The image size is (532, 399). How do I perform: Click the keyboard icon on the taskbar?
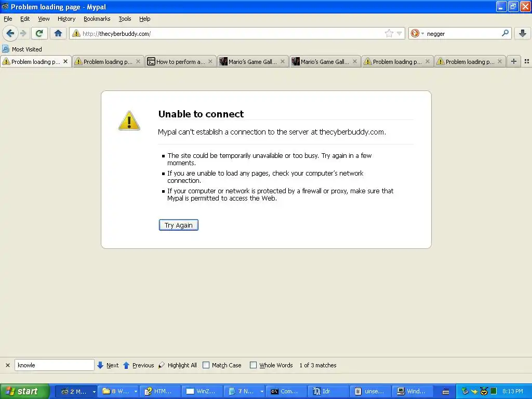click(446, 392)
